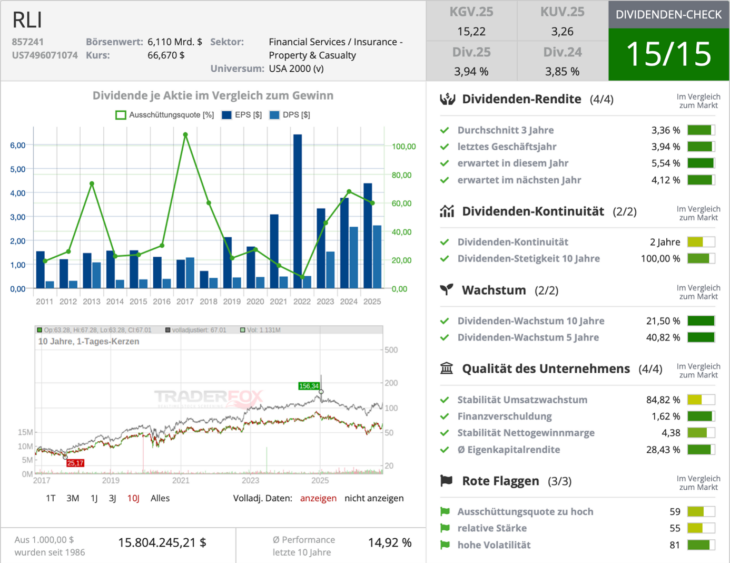Click checkmark beside erwartet im nächsten Jahr
The width and height of the screenshot is (730, 563).
tap(445, 180)
